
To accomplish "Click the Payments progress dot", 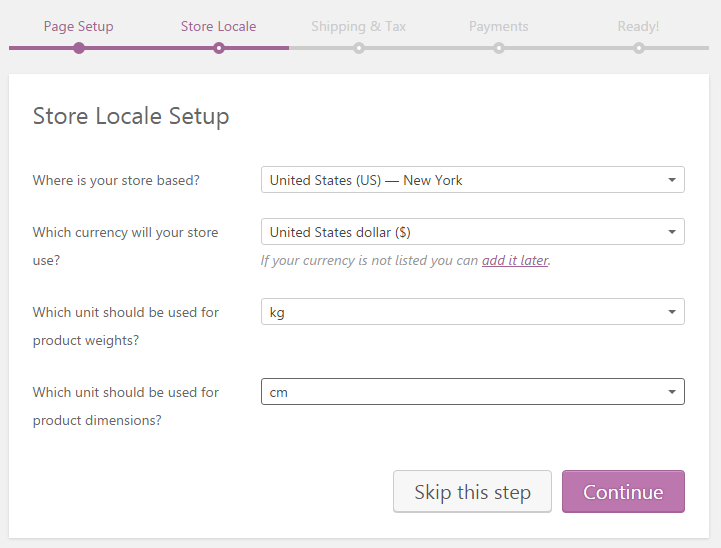I will point(499,48).
